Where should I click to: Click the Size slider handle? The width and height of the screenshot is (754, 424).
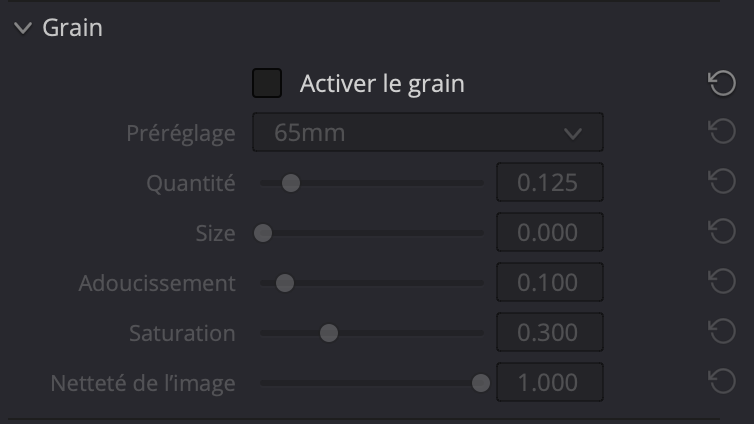[x=263, y=233]
